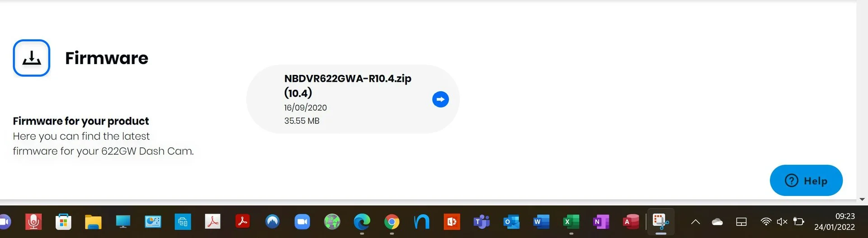Open OneNote from the taskbar
868x238 pixels.
click(x=601, y=222)
